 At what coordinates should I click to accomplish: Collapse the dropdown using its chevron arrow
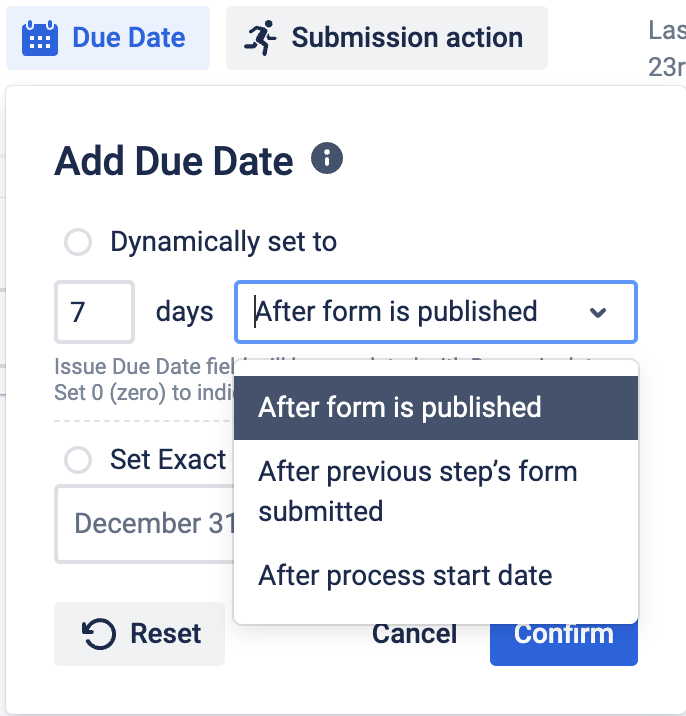pyautogui.click(x=598, y=312)
